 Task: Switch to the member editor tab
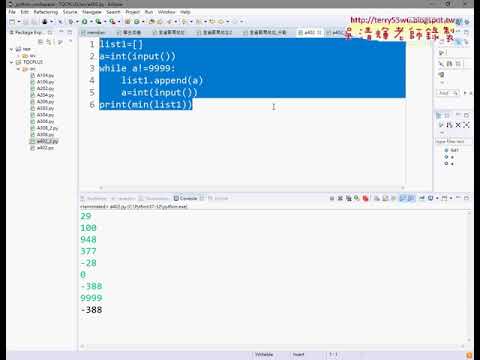[96, 32]
